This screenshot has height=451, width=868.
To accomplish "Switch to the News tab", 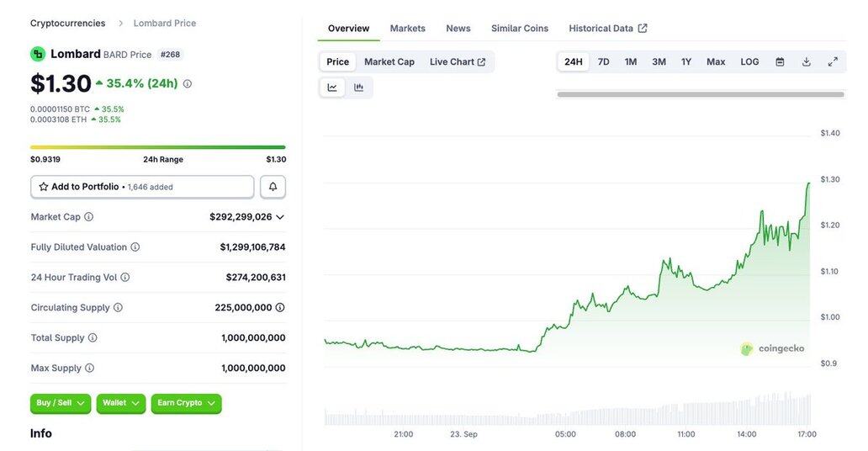I will point(458,29).
